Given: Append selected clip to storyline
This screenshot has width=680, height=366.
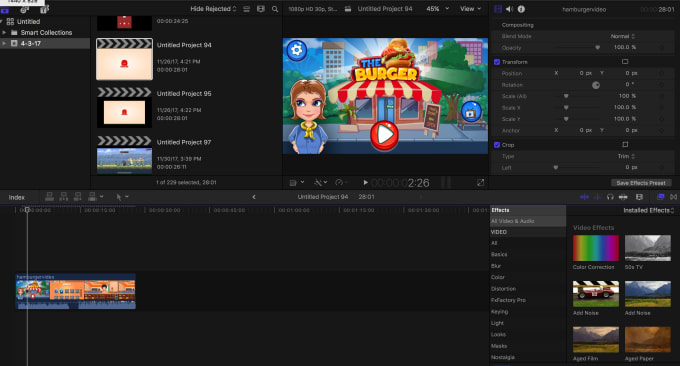Looking at the screenshot, I should 78,197.
